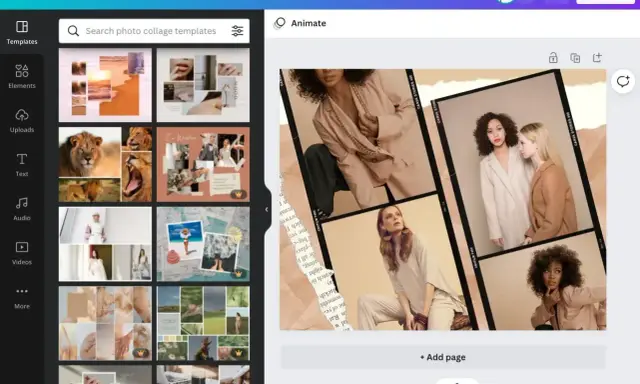Click the search magnifier icon
The height and width of the screenshot is (384, 640).
(73, 31)
